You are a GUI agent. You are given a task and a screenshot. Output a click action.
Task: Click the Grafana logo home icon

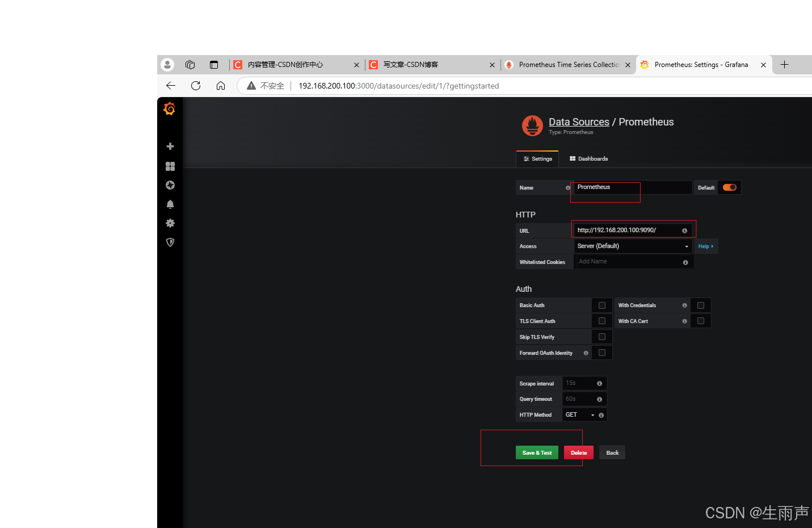click(x=169, y=108)
